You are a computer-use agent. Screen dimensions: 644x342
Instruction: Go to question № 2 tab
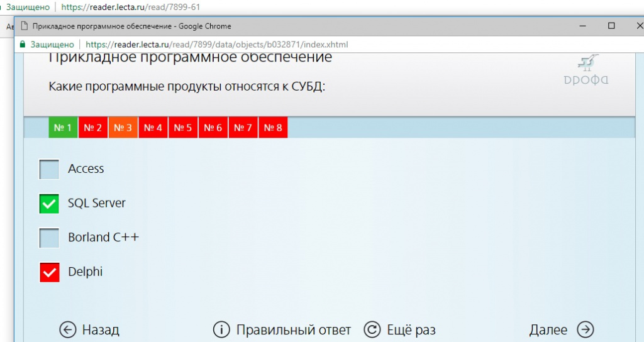coord(93,127)
